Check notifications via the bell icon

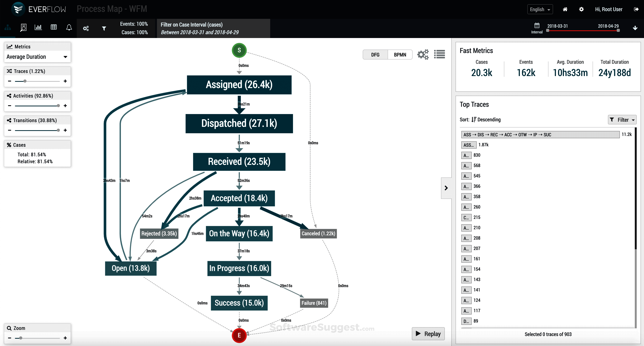(x=69, y=27)
